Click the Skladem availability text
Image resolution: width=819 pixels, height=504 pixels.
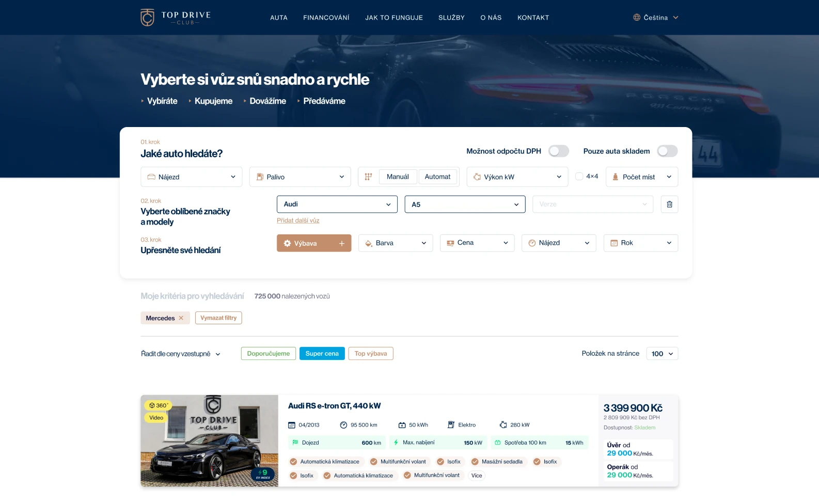point(645,428)
